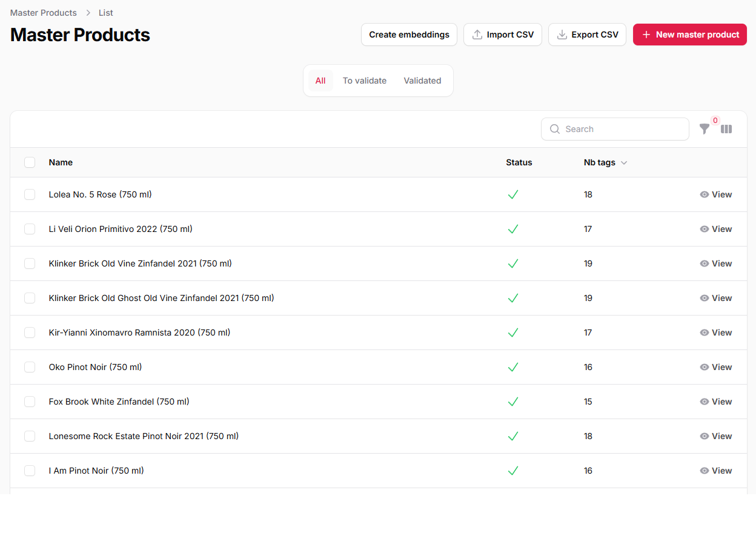Screen dimensions: 756x533
Task: Sort by the Nb tags column header
Action: tap(605, 162)
